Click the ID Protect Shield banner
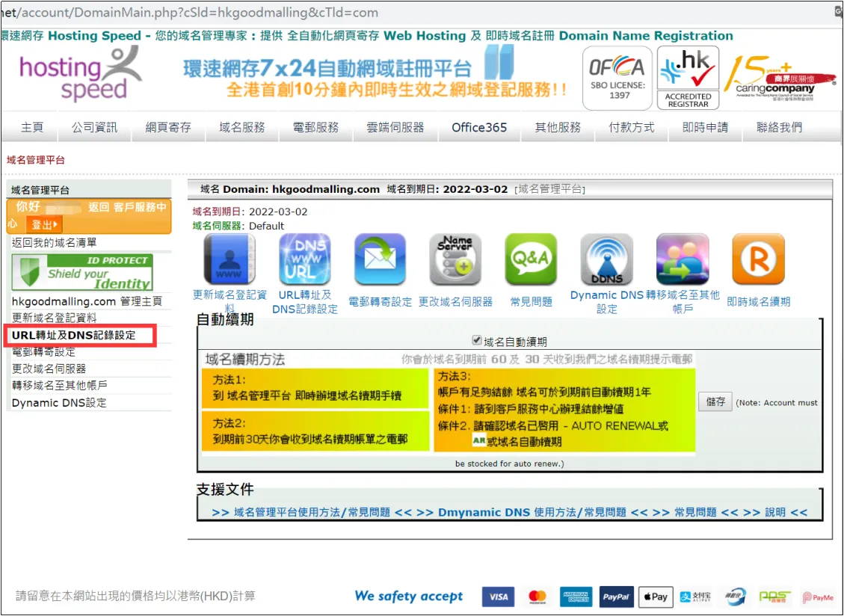This screenshot has width=844, height=616. point(82,272)
